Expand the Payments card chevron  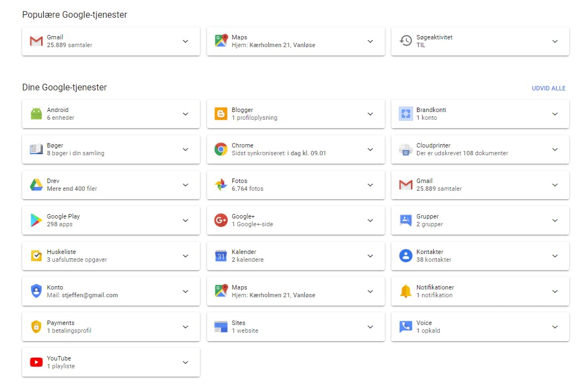[185, 327]
